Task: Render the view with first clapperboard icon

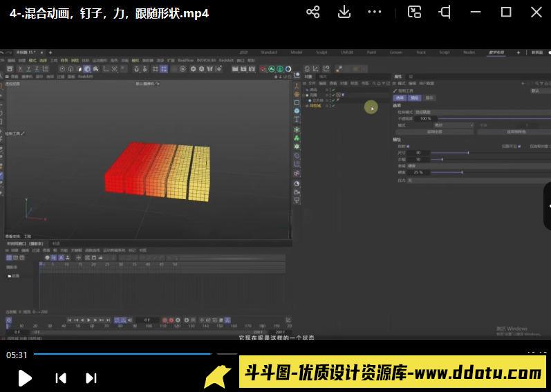Action: click(235, 69)
